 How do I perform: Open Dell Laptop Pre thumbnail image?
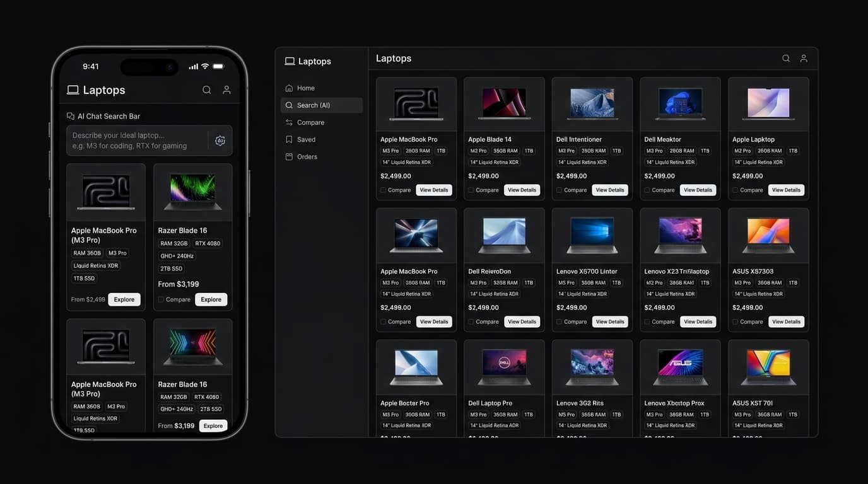tap(504, 367)
